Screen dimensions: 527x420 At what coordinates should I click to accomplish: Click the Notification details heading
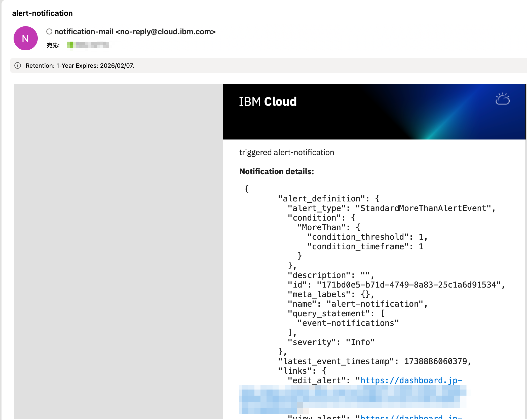[277, 171]
